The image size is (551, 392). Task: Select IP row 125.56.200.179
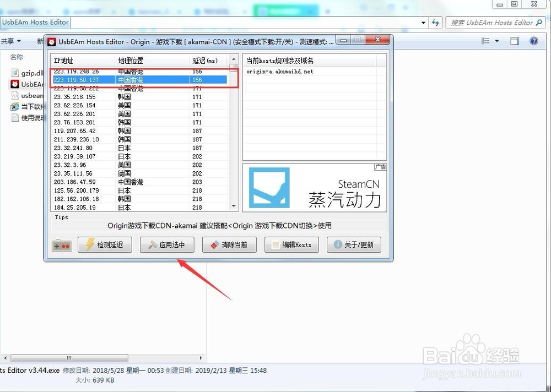[140, 190]
